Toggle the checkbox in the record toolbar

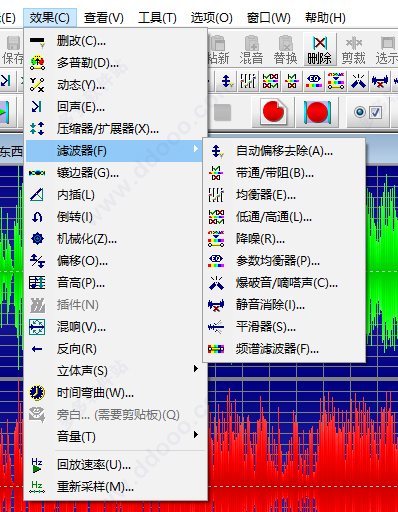(376, 112)
